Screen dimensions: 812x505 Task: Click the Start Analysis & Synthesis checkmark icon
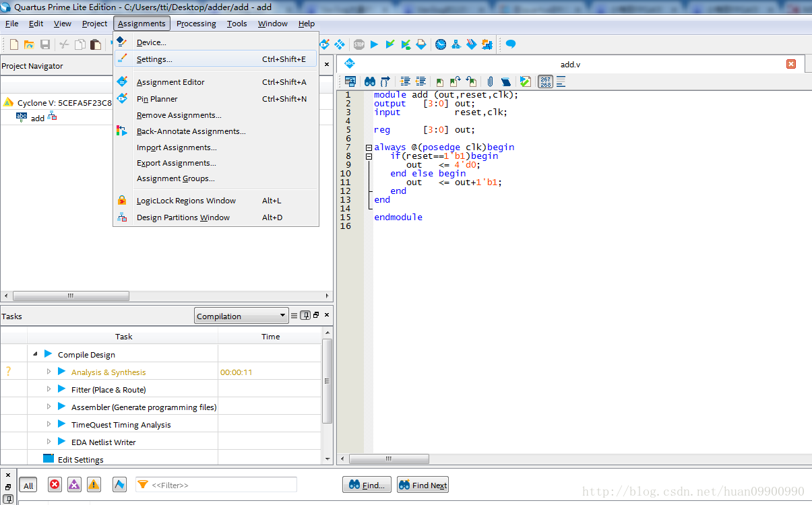[x=390, y=44]
